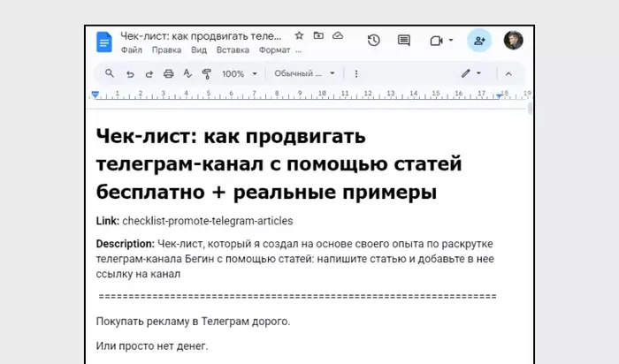Image resolution: width=619 pixels, height=364 pixels.
Task: Open the 100% zoom dropdown
Action: coord(240,73)
